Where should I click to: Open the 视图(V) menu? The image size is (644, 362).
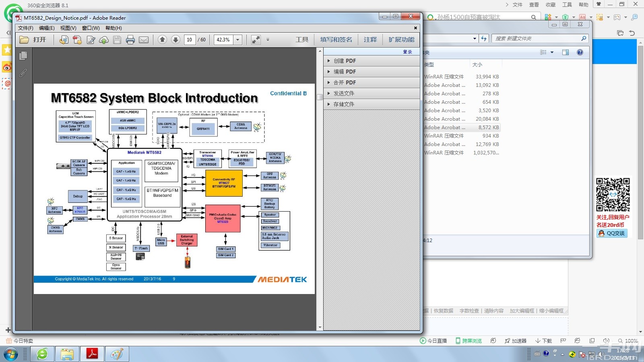pos(68,28)
